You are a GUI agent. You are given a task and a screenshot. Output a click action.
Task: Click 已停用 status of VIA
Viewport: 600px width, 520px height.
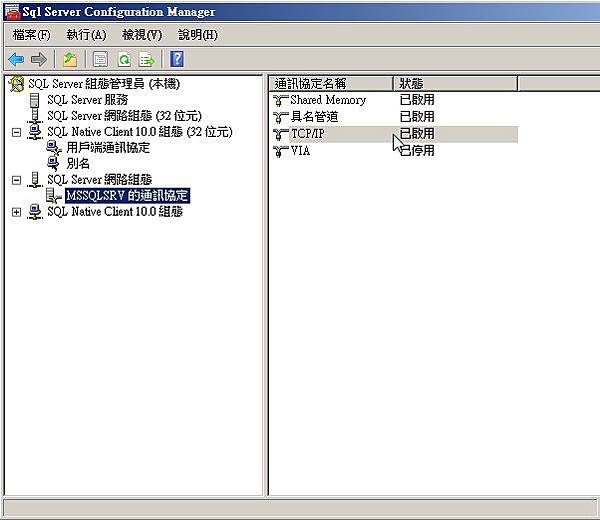[417, 151]
